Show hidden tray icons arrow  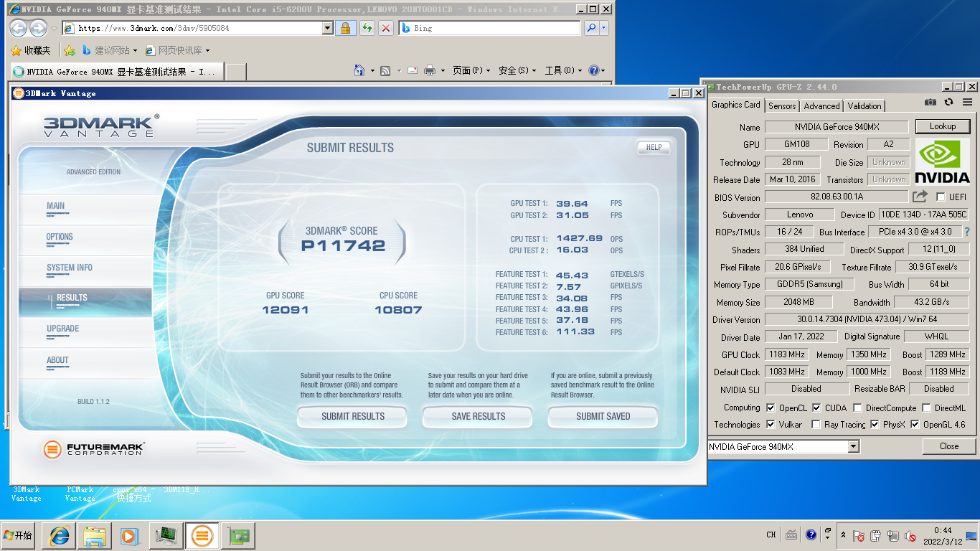pos(843,535)
